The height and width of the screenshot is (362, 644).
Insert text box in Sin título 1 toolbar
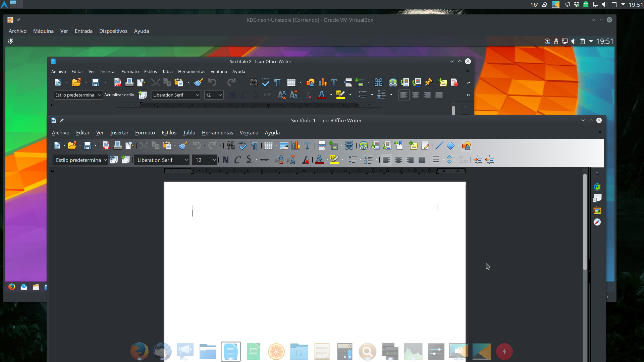(307, 145)
